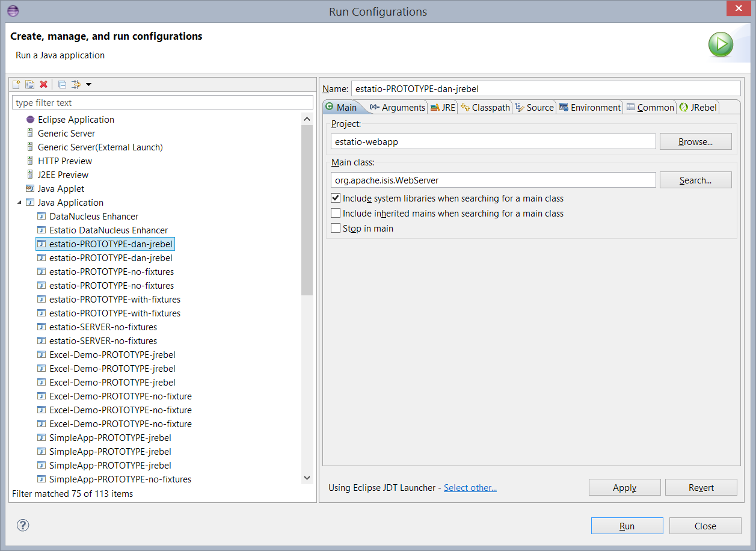Click the Eclipse icon in title bar
This screenshot has width=756, height=551.
[13, 11]
